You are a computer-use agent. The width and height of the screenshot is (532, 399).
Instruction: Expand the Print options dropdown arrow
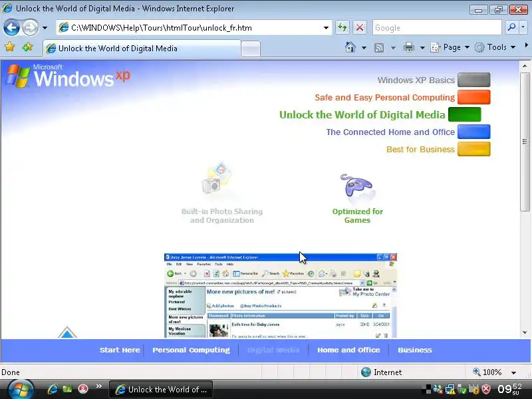pyautogui.click(x=422, y=47)
